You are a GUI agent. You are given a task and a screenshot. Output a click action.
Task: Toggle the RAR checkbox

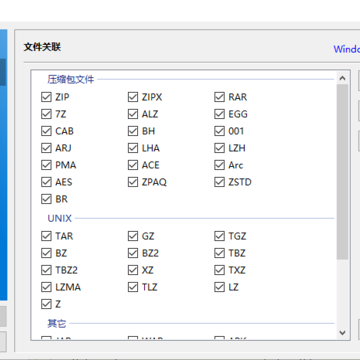point(219,97)
